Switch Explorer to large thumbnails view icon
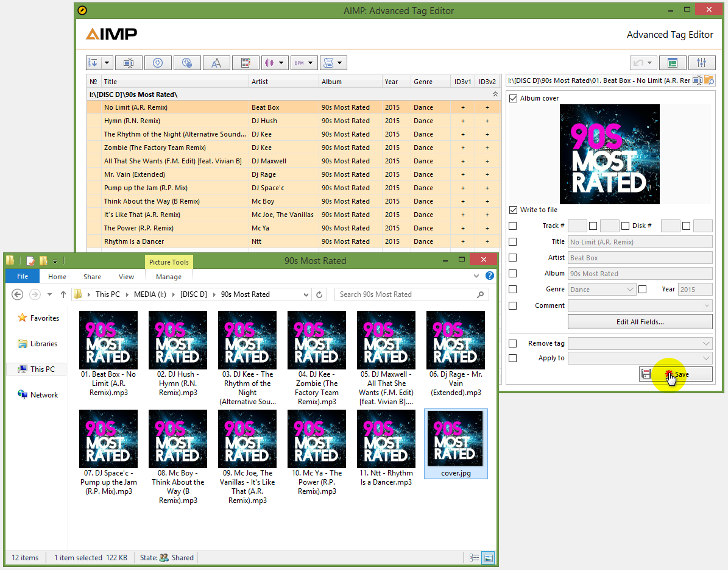728x570 pixels. click(x=489, y=558)
